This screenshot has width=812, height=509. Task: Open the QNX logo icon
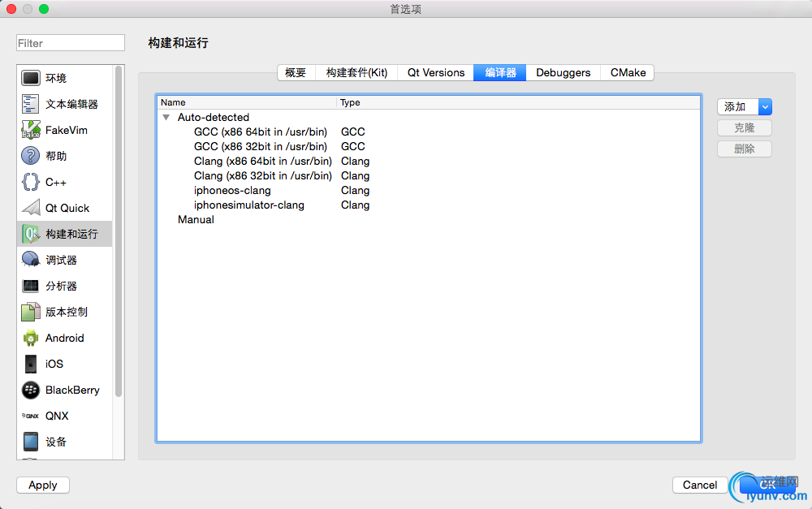pos(31,416)
